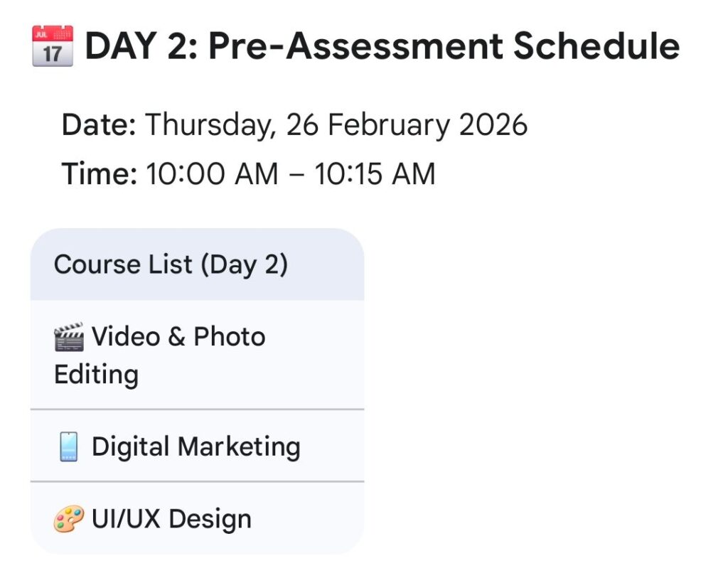The image size is (728, 573).
Task: Open the "Digital Marketing" course row
Action: click(x=196, y=447)
